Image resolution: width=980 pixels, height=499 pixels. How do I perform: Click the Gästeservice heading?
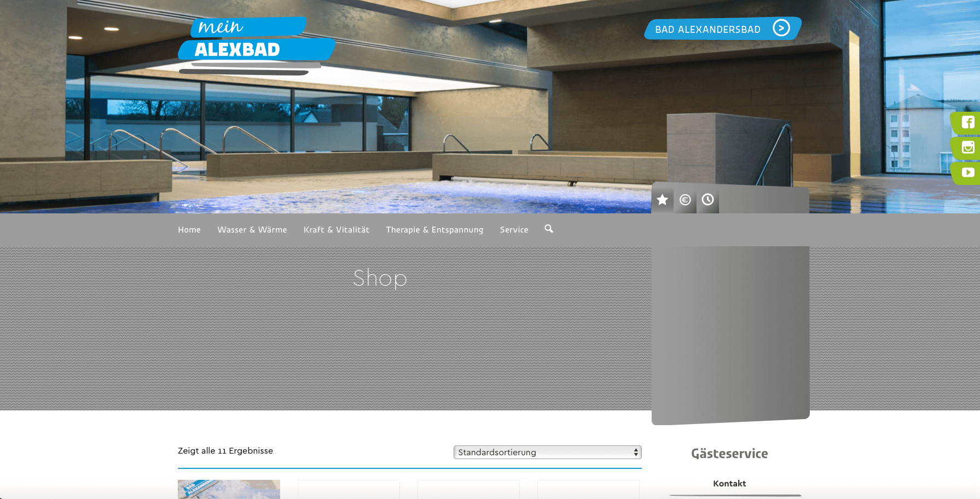[x=729, y=454]
